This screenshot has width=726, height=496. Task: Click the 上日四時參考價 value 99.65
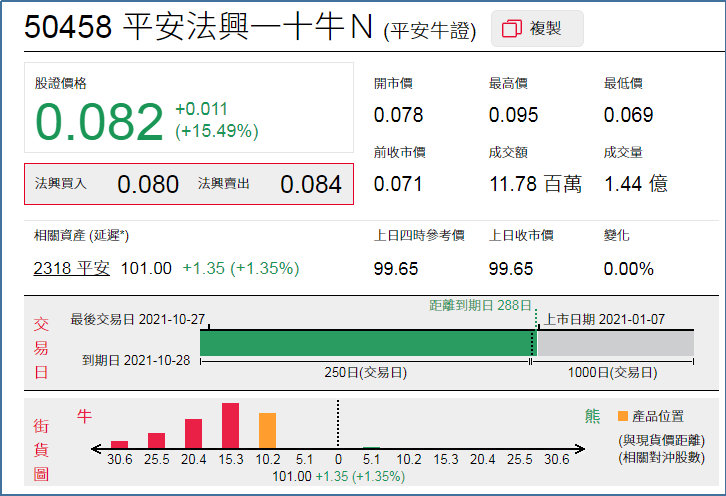[x=396, y=269]
